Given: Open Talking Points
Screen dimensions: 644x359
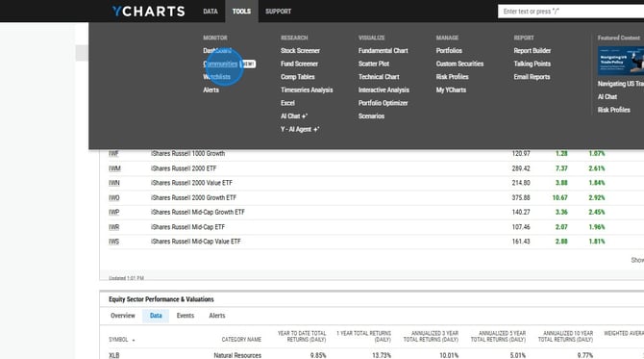Looking at the screenshot, I should tap(532, 64).
